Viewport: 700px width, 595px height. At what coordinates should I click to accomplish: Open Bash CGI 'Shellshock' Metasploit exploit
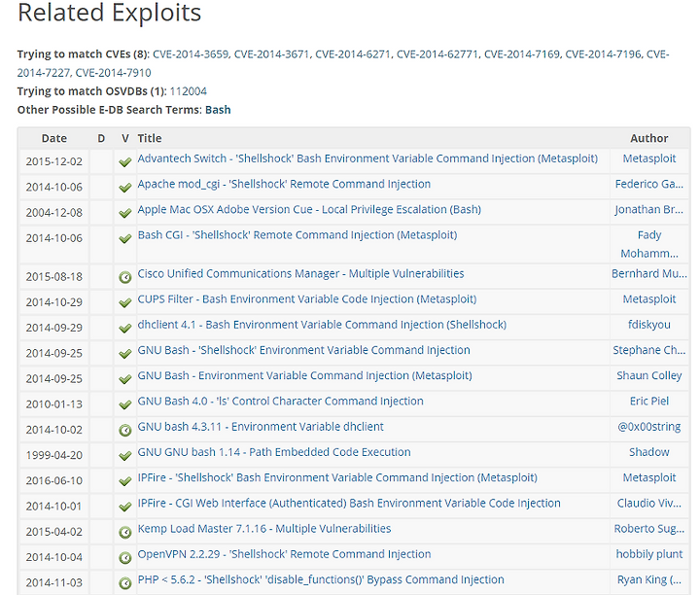coord(297,234)
